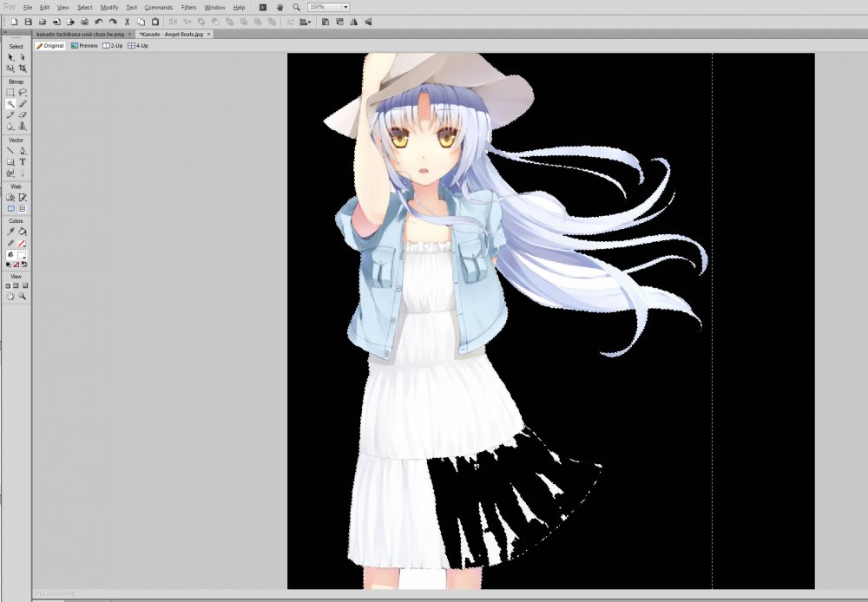Image resolution: width=868 pixels, height=602 pixels.
Task: Click the Flip Horizontal icon
Action: click(354, 23)
